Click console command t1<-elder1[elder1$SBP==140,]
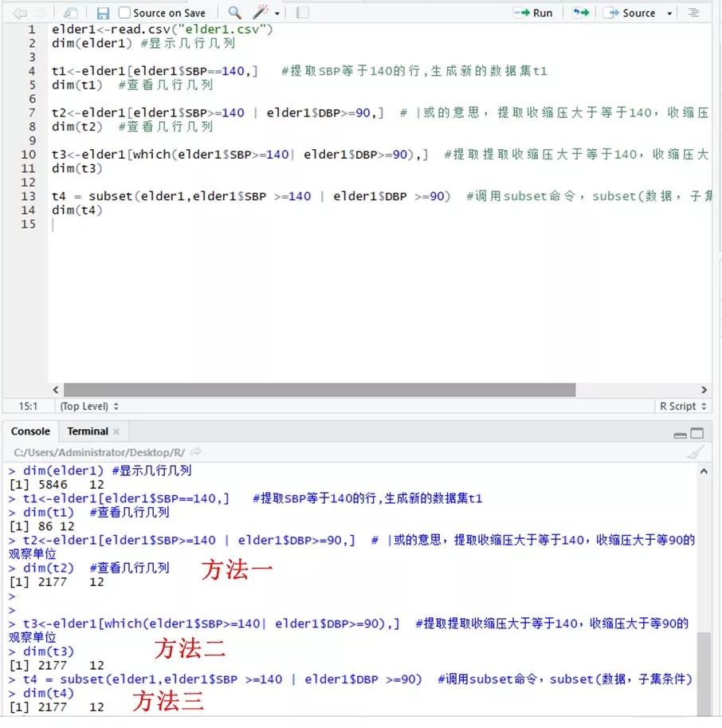This screenshot has width=722, height=728. coord(126,498)
